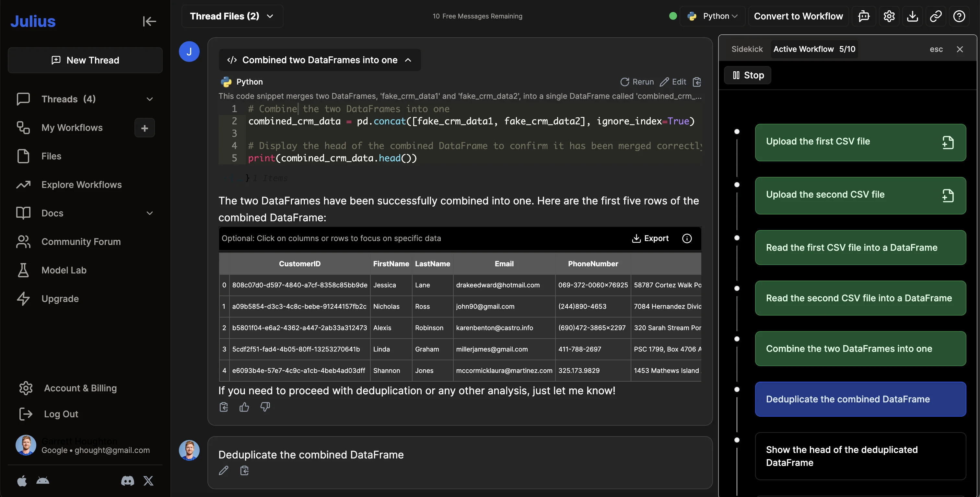Screen dimensions: 980x497
Task: Open Explore Workflows in sidebar
Action: [81, 185]
